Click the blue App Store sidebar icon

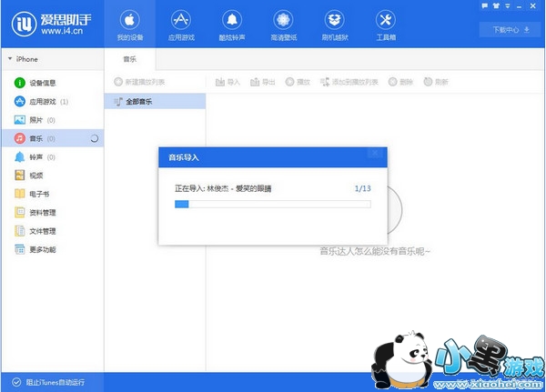coord(19,101)
